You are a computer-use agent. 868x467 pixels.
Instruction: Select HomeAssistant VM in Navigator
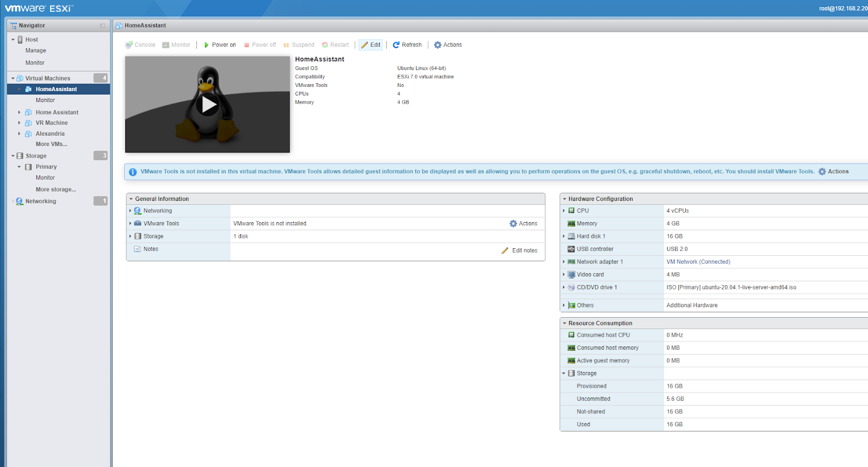pos(56,89)
